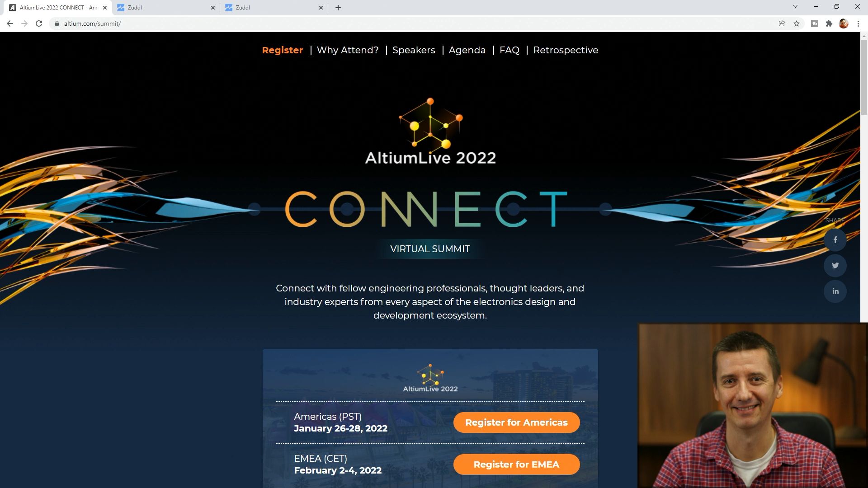The height and width of the screenshot is (488, 868).
Task: Open the Agenda navigation item
Action: click(467, 50)
